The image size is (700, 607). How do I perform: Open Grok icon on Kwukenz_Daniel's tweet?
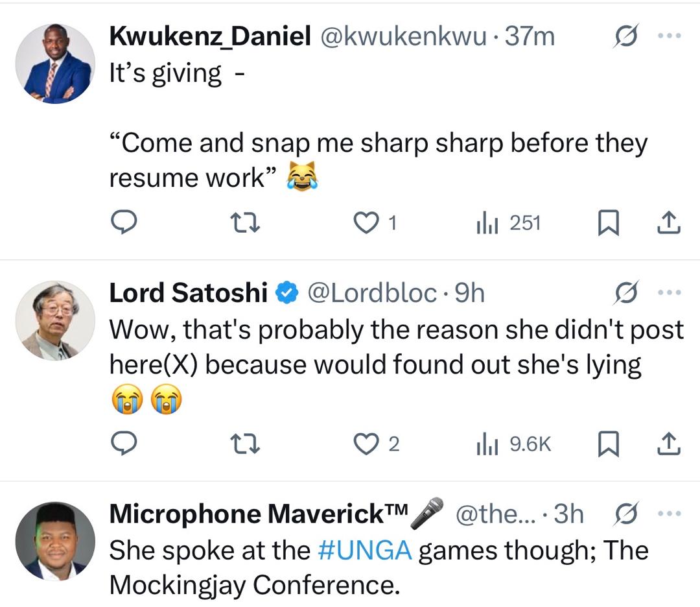point(626,36)
